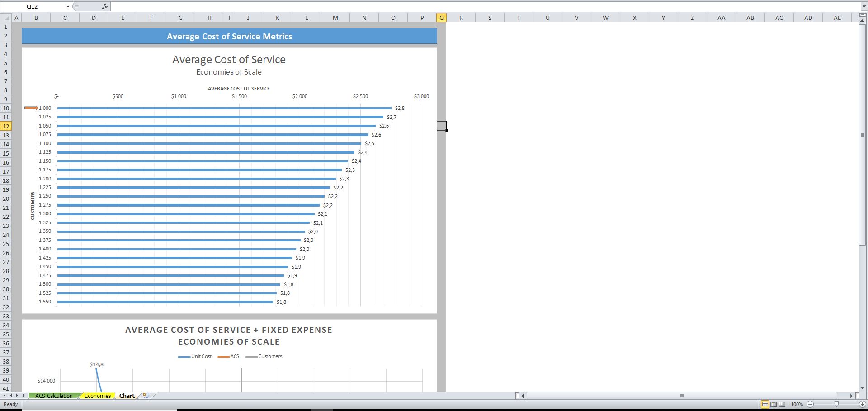
Task: Click the Chart sheet tab
Action: tap(127, 396)
